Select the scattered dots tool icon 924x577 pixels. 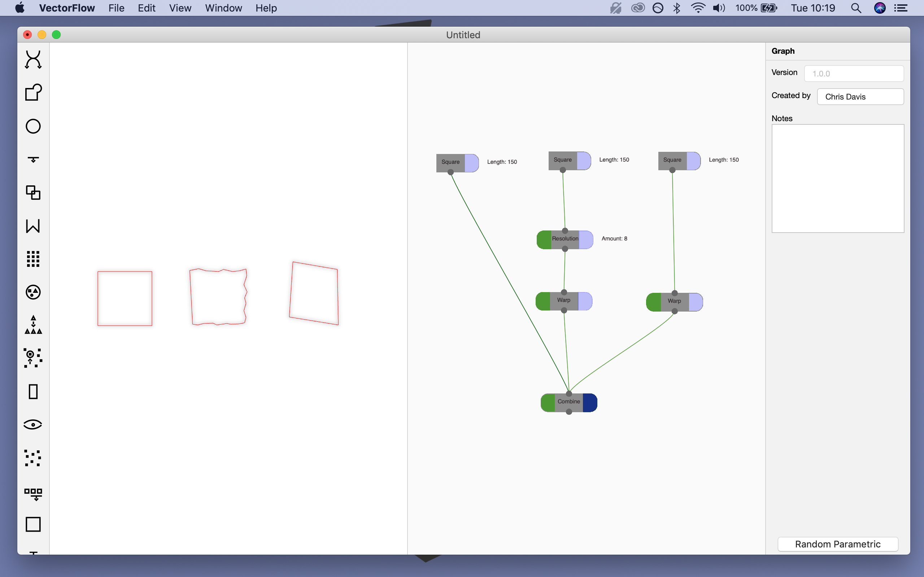[33, 458]
